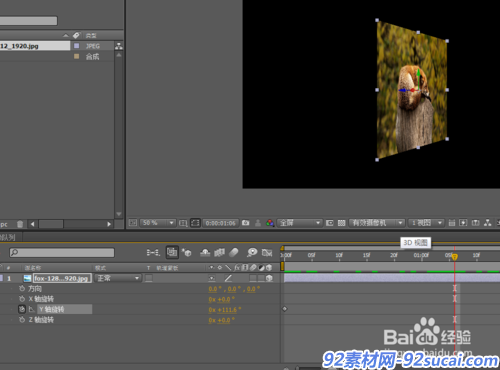Open the 正常 blending mode dropdown

pyautogui.click(x=118, y=278)
